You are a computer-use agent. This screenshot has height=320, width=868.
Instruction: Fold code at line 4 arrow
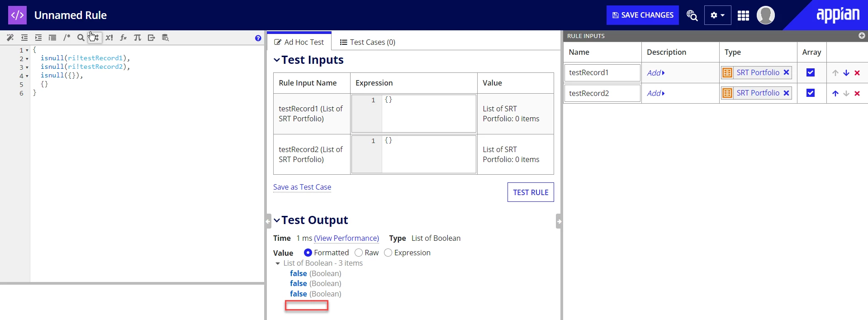27,76
